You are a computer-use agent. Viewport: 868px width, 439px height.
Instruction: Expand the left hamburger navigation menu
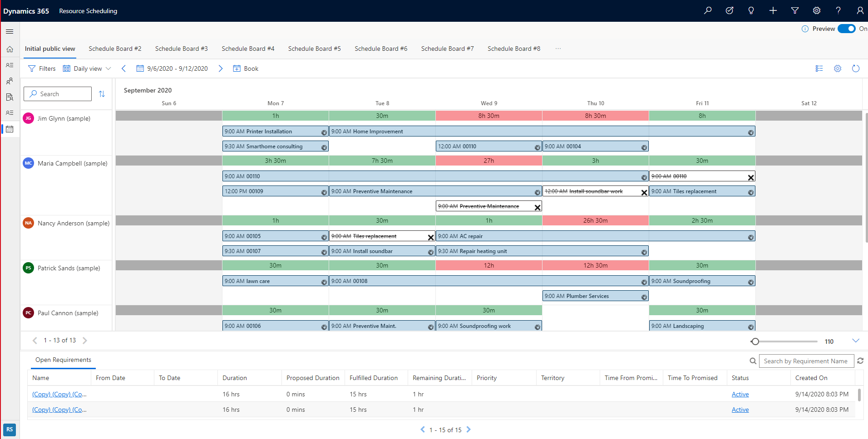coord(10,31)
